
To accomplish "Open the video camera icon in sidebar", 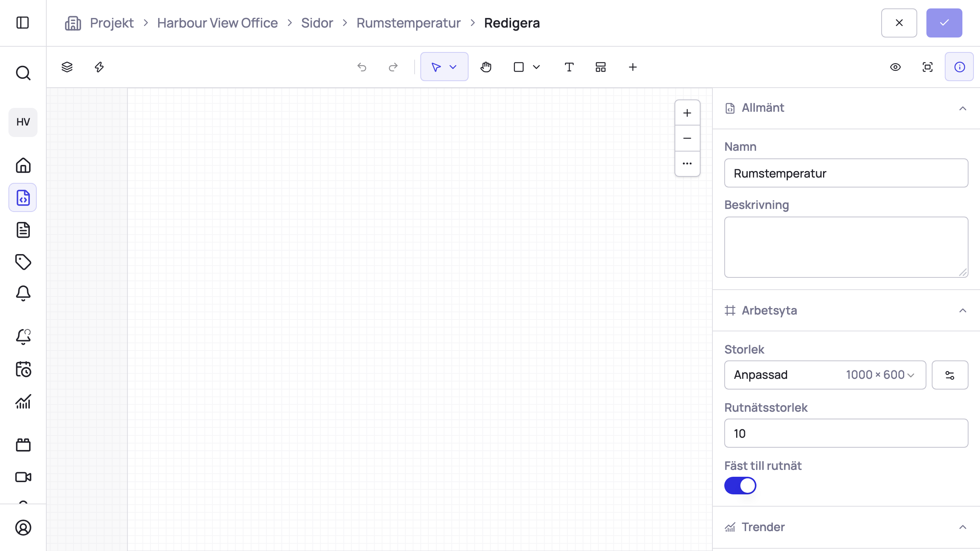I will click(23, 477).
